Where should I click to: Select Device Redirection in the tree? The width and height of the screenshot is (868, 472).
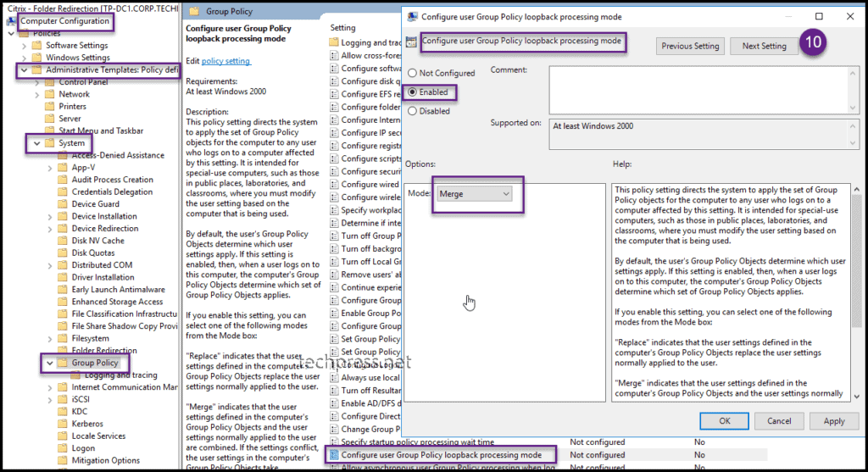[x=104, y=228]
